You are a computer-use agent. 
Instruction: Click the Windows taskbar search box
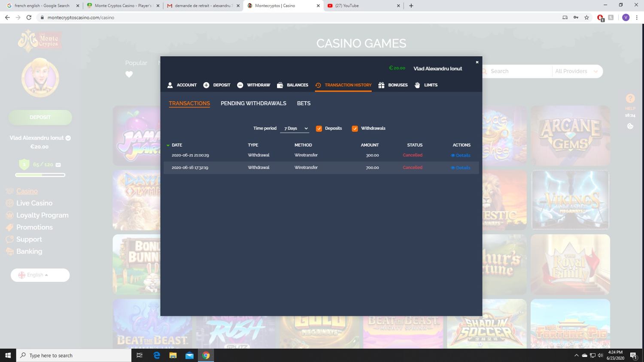[74, 355]
